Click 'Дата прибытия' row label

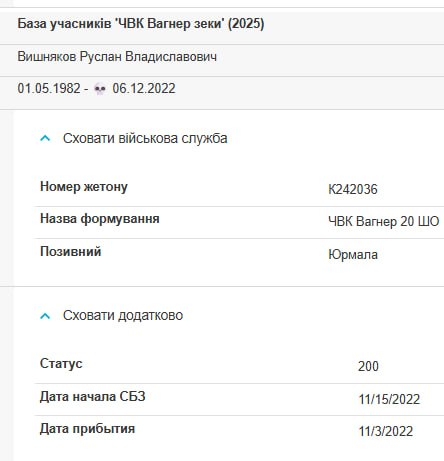coord(87,429)
